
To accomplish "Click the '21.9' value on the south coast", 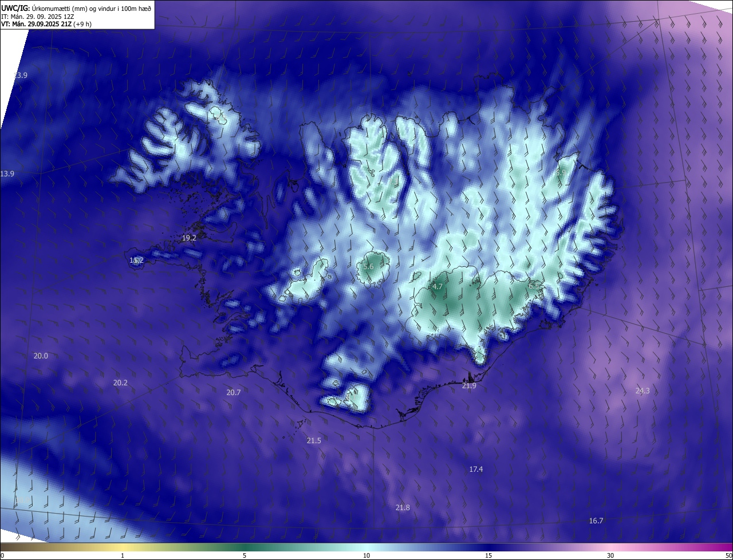I will (x=469, y=386).
